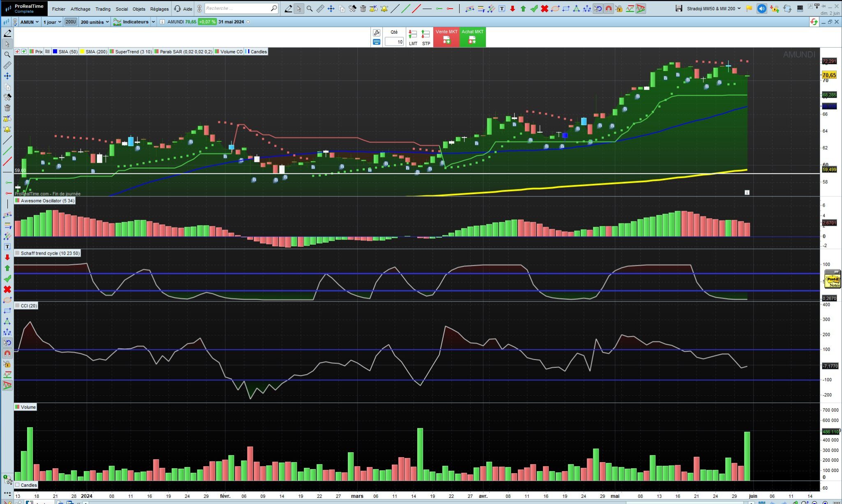The image size is (842, 504).
Task: Toggle the blue speaker sound button
Action: (x=762, y=9)
